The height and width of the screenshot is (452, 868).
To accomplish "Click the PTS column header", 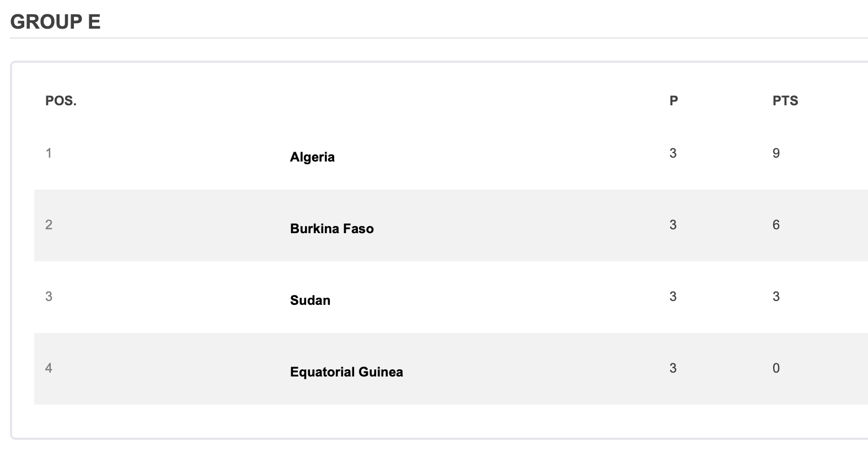I will [x=785, y=101].
